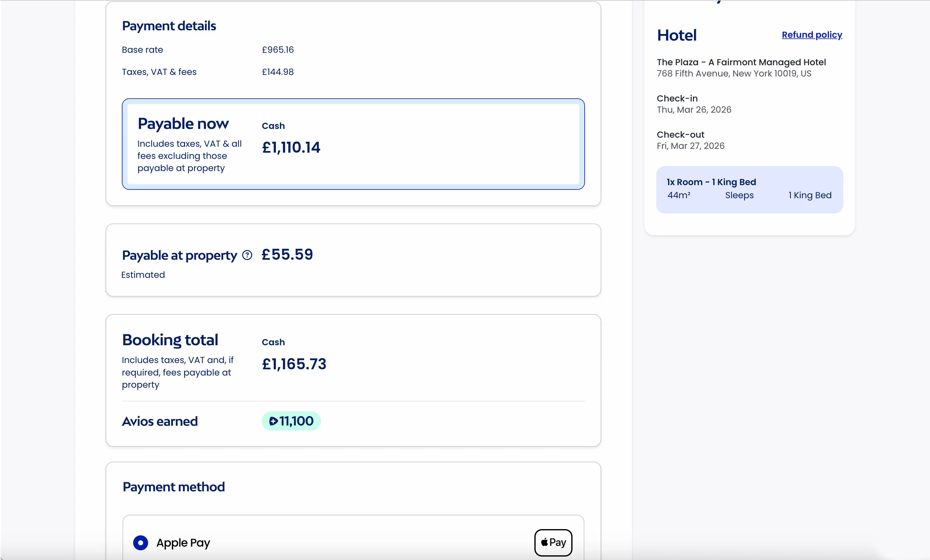The height and width of the screenshot is (560, 930).
Task: Click the Base rate £965.16 value
Action: pyautogui.click(x=278, y=50)
